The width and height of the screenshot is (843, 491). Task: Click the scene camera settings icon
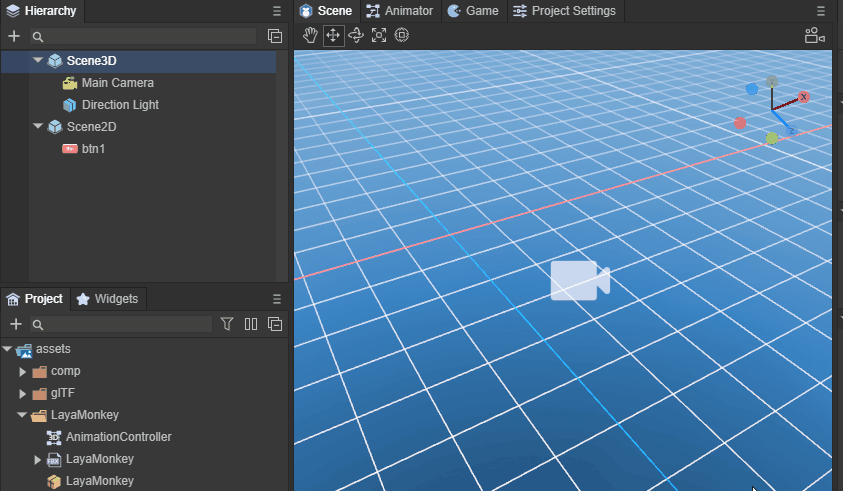pos(815,35)
